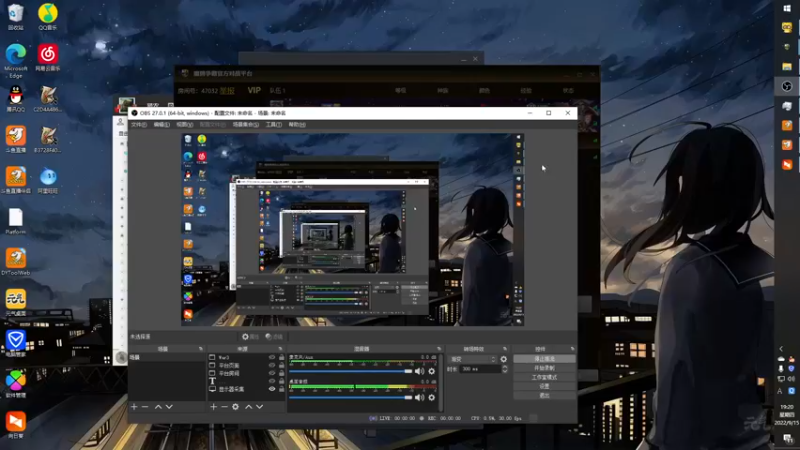The width and height of the screenshot is (800, 450).
Task: Toggle lock on the 平台页面 source
Action: pos(281,365)
